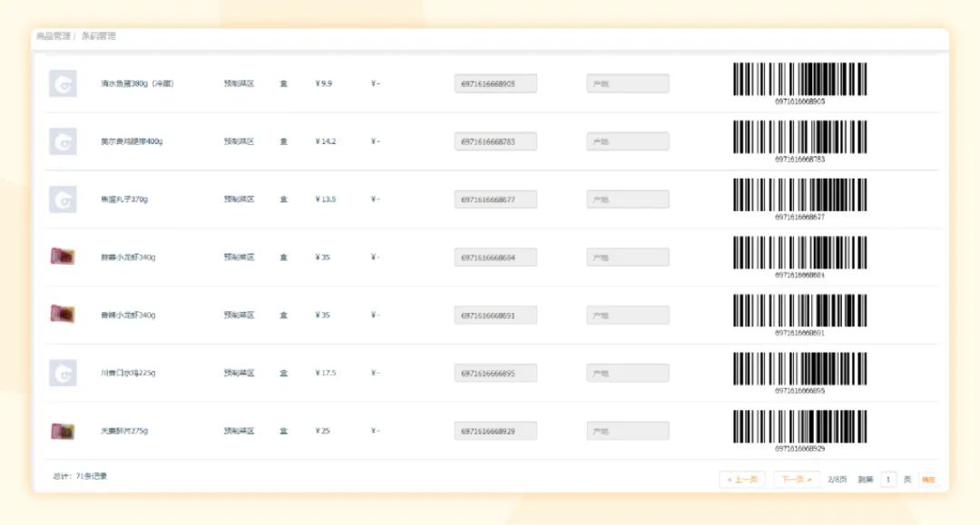Click the ¥ 17.5 price cell
The width and height of the screenshot is (980, 525).
coord(326,374)
